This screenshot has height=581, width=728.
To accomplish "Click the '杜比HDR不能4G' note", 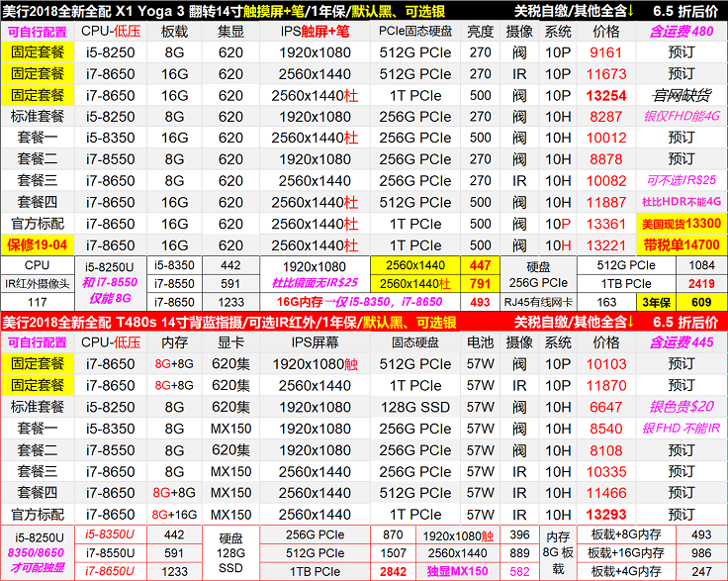I will click(682, 202).
